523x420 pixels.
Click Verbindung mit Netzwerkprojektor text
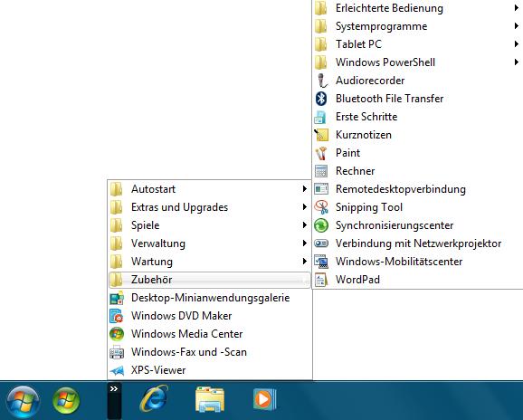click(x=418, y=243)
